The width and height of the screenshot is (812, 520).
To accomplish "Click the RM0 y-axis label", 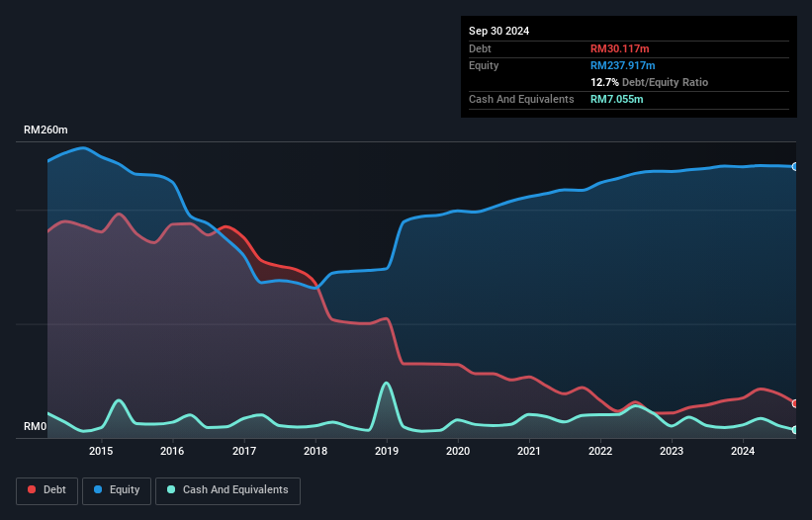I will (x=36, y=426).
